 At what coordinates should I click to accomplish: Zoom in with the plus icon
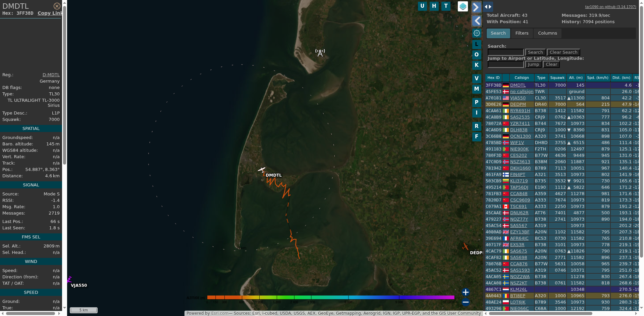466,292
